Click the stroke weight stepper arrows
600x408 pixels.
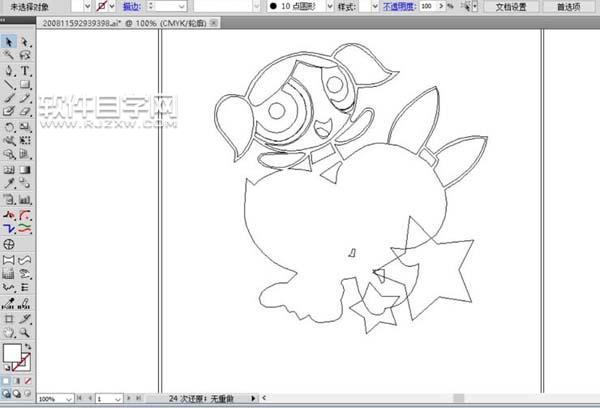coord(151,6)
